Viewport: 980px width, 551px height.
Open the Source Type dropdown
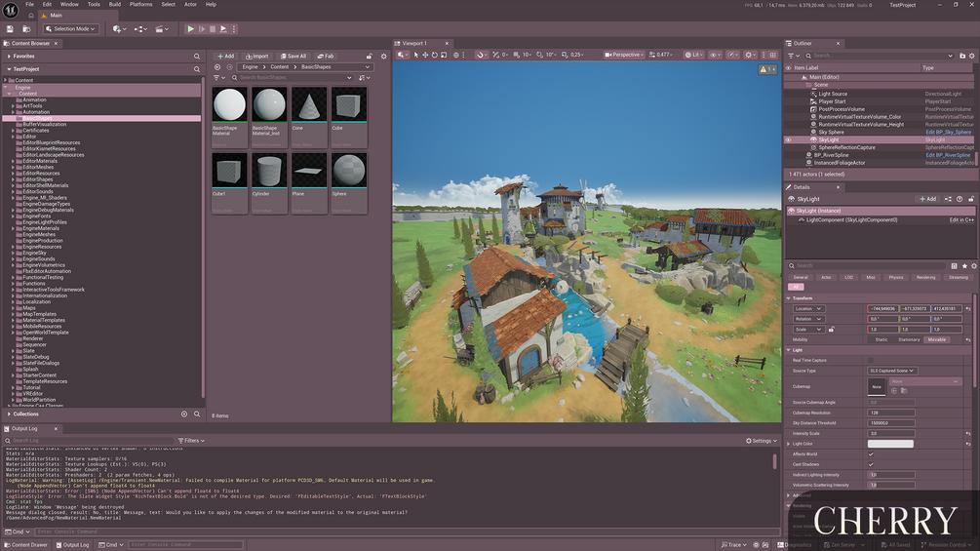892,371
